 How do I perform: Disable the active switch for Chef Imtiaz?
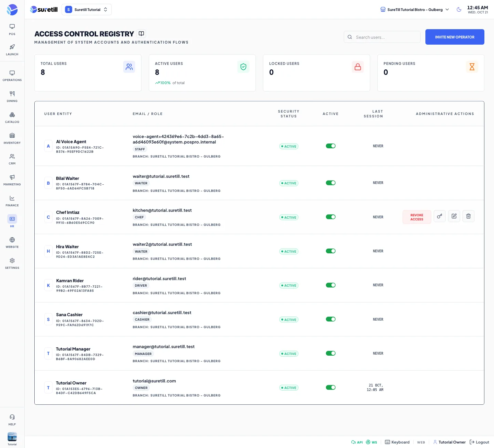point(331,217)
